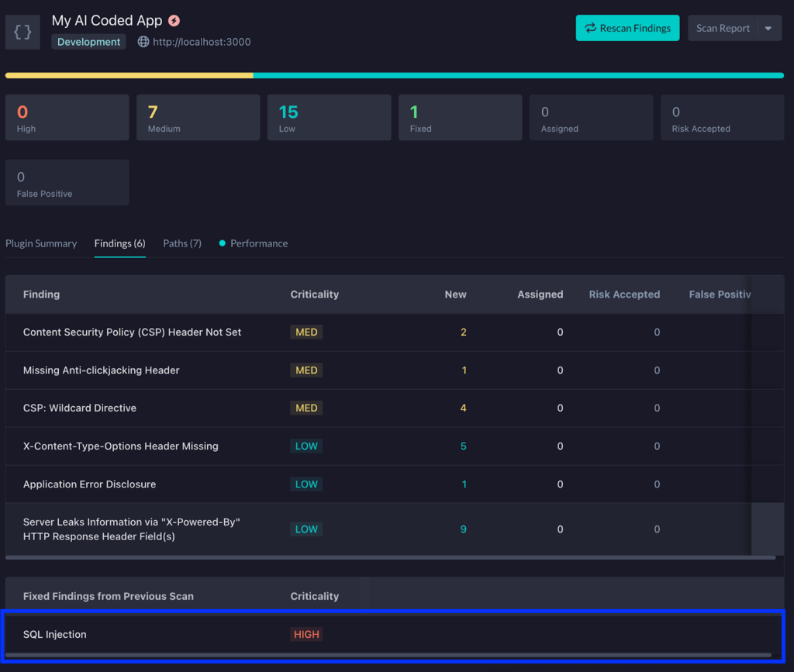Click the globe icon next to localhost URL
Viewport: 794px width, 672px height.
coord(143,43)
